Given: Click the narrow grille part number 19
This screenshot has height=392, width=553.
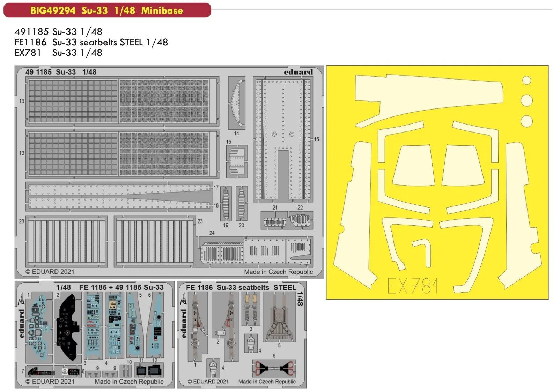Looking at the screenshot, I should [x=226, y=203].
